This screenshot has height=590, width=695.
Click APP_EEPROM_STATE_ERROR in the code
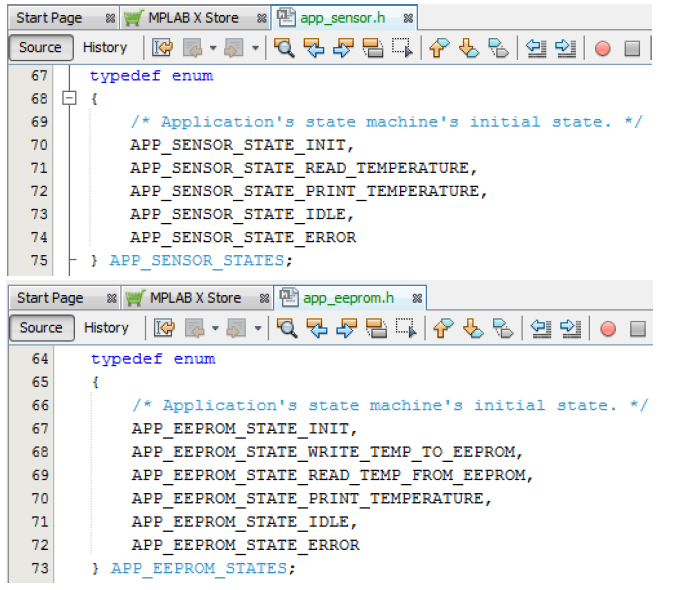tap(246, 545)
